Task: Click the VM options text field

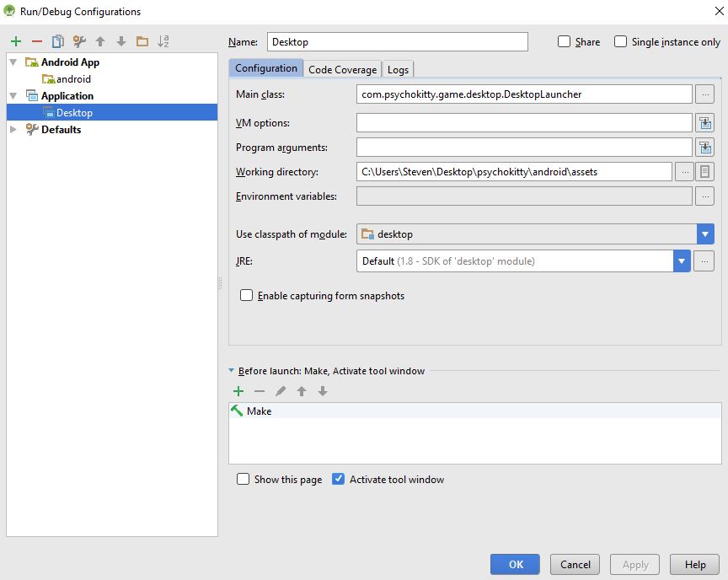Action: click(524, 123)
